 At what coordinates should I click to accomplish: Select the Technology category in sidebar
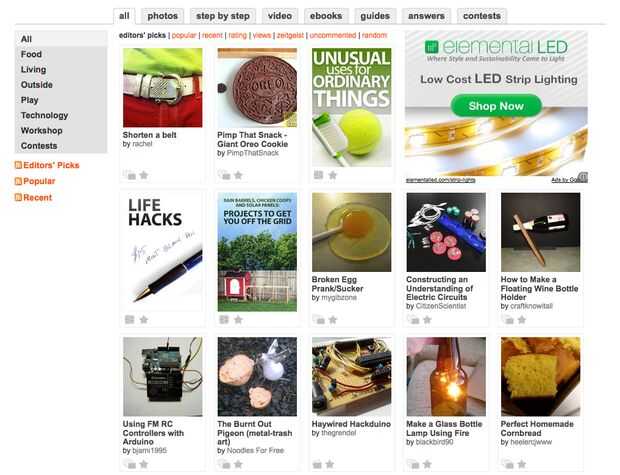click(45, 115)
